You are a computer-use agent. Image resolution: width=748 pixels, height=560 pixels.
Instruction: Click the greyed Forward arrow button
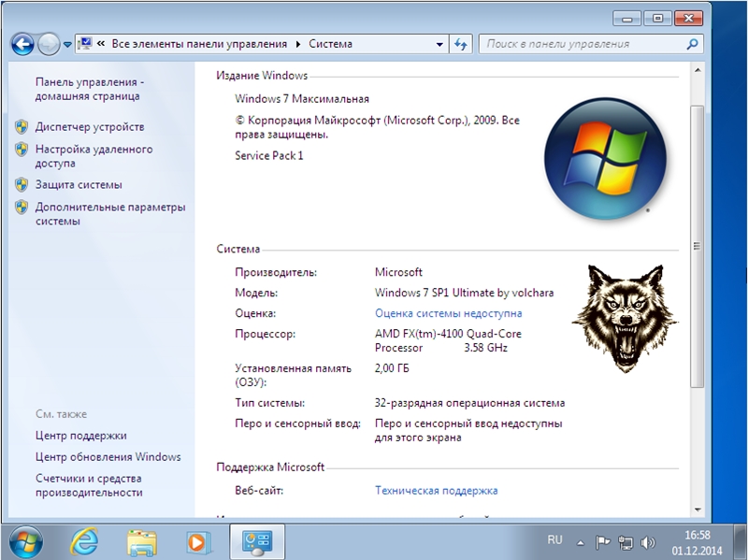(x=49, y=44)
